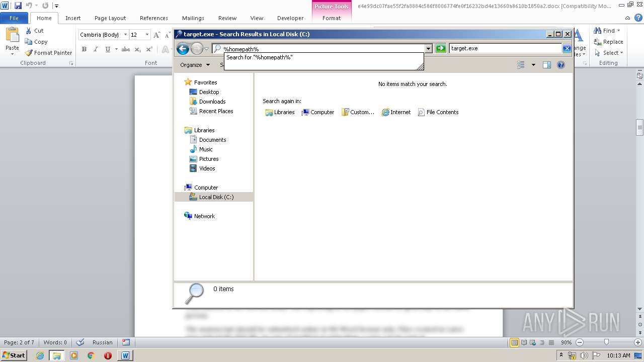Expand the Paste options arrow
This screenshot has width=644, height=362.
(12, 53)
